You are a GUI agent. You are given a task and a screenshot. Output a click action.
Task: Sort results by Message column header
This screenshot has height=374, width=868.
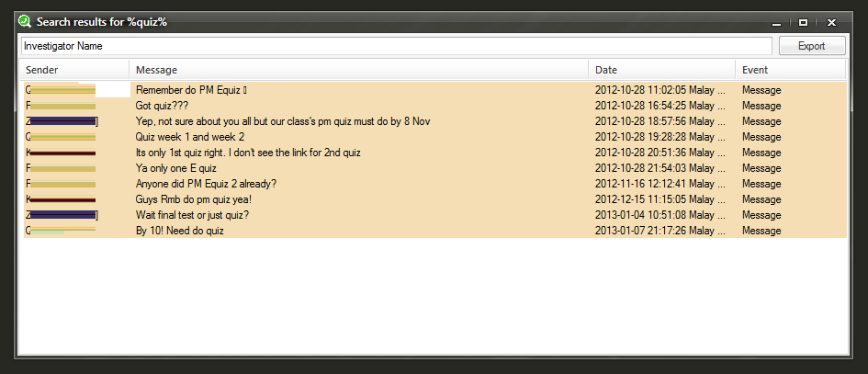coord(359,70)
